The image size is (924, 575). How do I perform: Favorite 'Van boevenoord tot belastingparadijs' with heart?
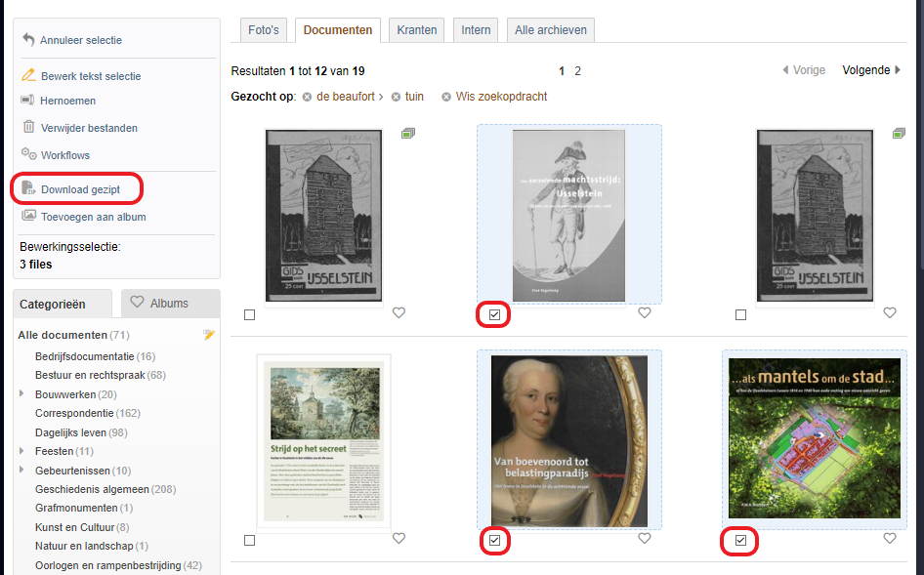[645, 539]
